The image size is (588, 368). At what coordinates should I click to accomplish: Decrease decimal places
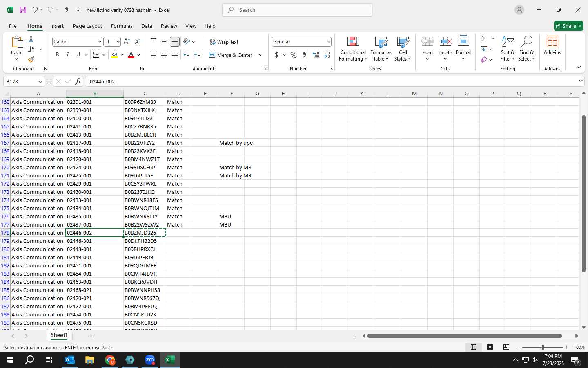(327, 55)
